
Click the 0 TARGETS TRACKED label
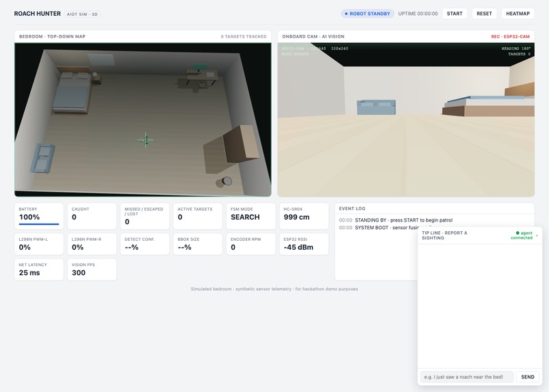tap(244, 36)
